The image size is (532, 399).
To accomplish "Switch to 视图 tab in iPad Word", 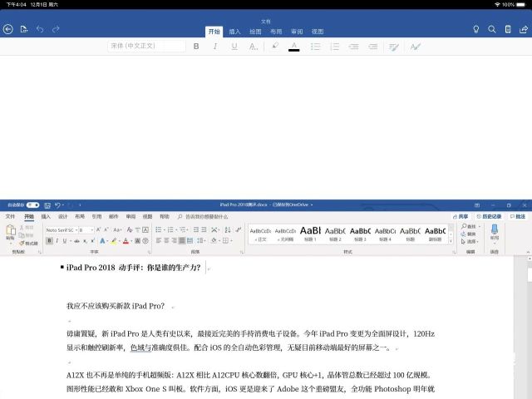I will point(318,32).
